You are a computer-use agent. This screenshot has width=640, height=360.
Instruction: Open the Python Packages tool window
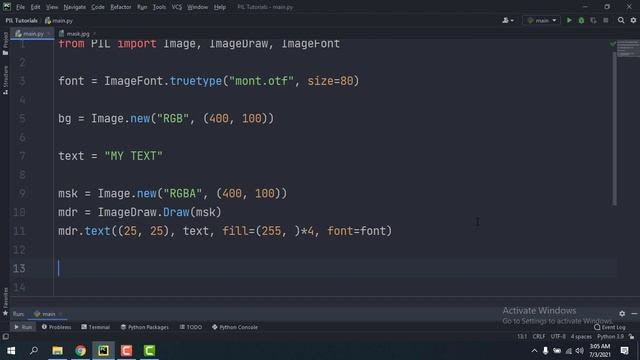145,327
